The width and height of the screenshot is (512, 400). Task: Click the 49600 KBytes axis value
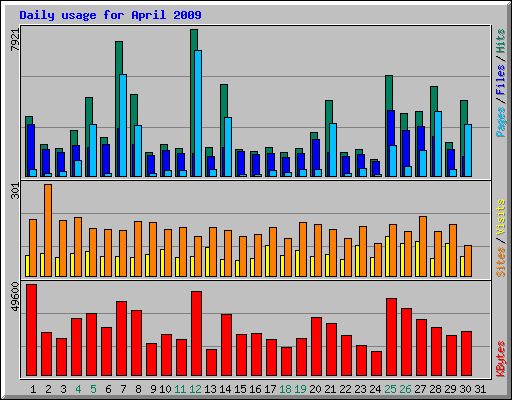tap(15, 296)
